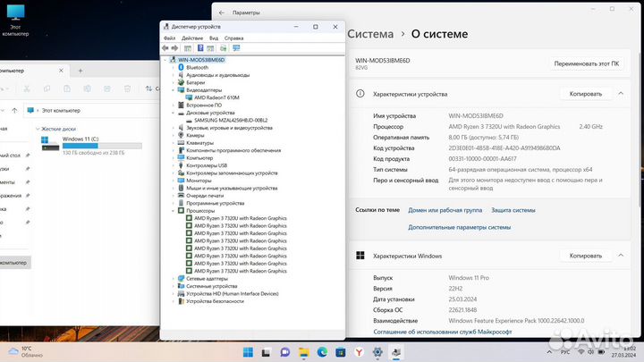The width and height of the screenshot is (644, 362).
Task: Open Защита системы link
Action: 513,210
